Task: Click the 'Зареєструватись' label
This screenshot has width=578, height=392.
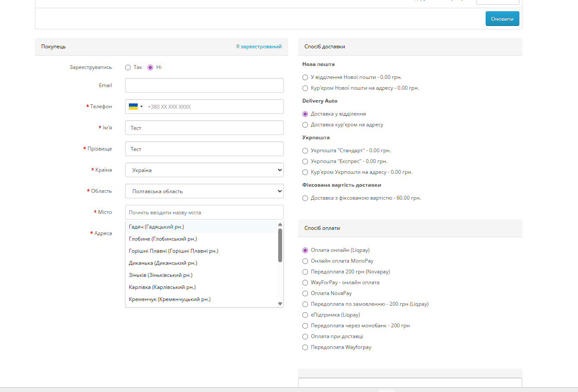Action: pyautogui.click(x=91, y=67)
